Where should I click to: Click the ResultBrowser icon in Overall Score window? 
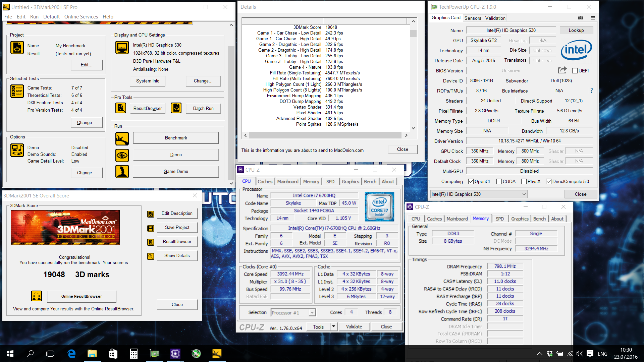(151, 242)
